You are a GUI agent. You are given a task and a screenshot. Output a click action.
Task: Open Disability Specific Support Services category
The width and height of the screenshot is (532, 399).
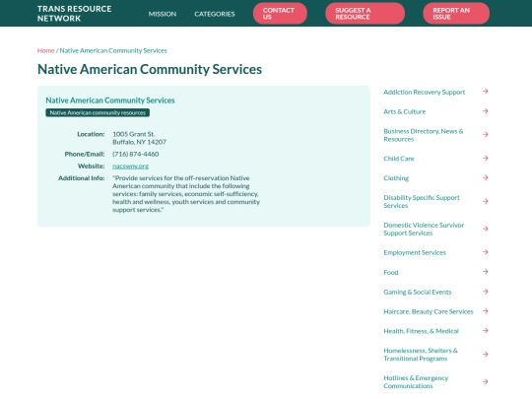pos(422,202)
